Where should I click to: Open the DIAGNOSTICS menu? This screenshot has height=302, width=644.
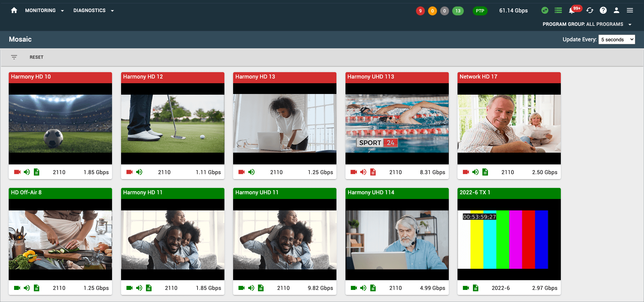[x=89, y=10]
